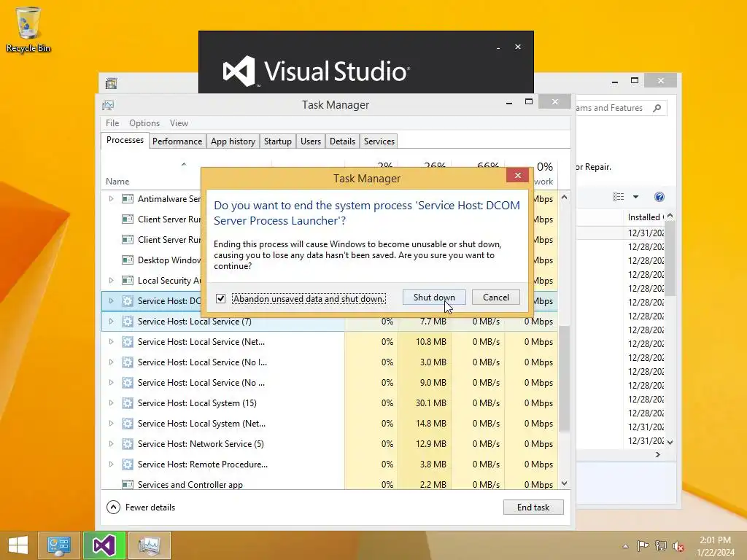This screenshot has width=747, height=560.
Task: Click the Shut down button
Action: (434, 297)
